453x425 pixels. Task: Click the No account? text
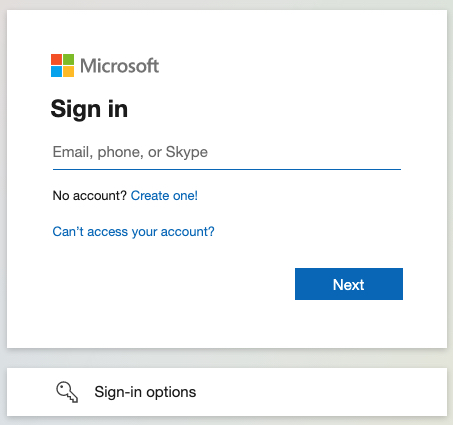(x=90, y=196)
